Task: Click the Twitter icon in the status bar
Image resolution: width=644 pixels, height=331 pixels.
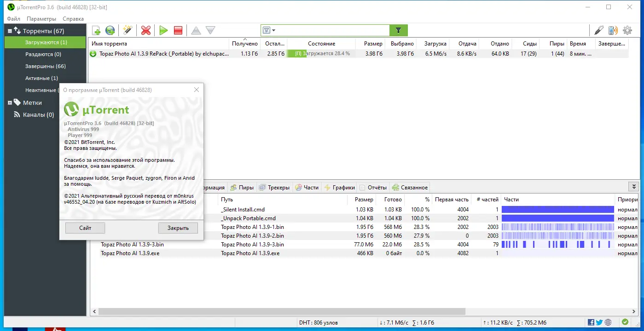Action: 599,323
